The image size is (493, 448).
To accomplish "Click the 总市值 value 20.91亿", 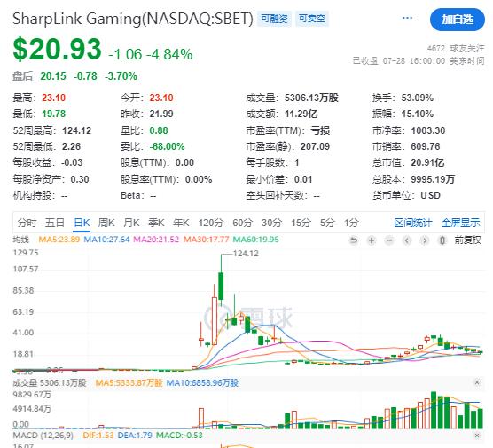I will tap(427, 162).
